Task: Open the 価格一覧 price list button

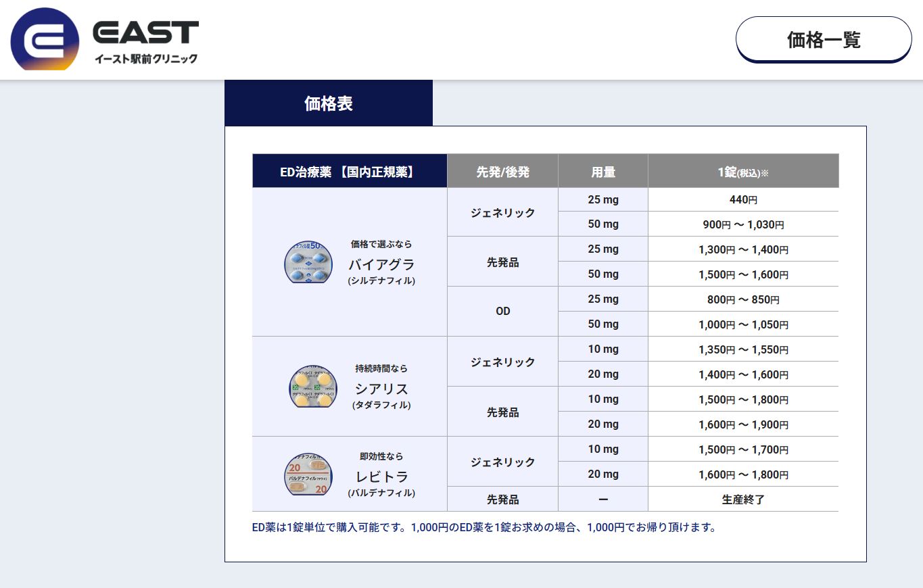Action: coord(822,39)
